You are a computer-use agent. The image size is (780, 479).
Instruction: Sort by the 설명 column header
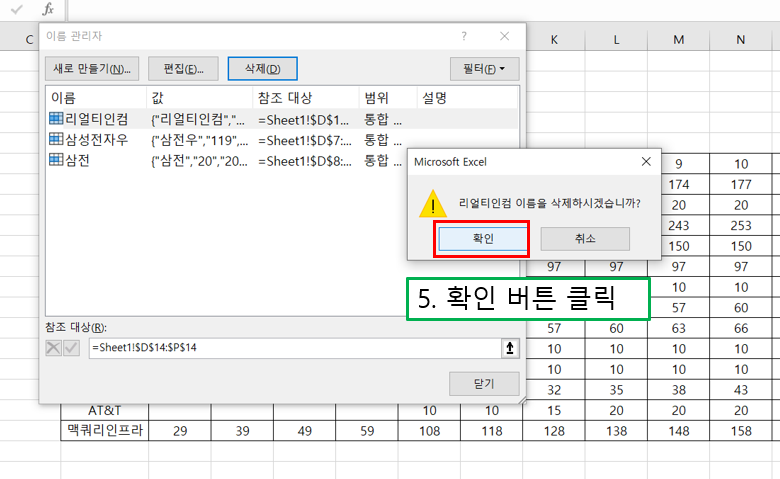(467, 98)
